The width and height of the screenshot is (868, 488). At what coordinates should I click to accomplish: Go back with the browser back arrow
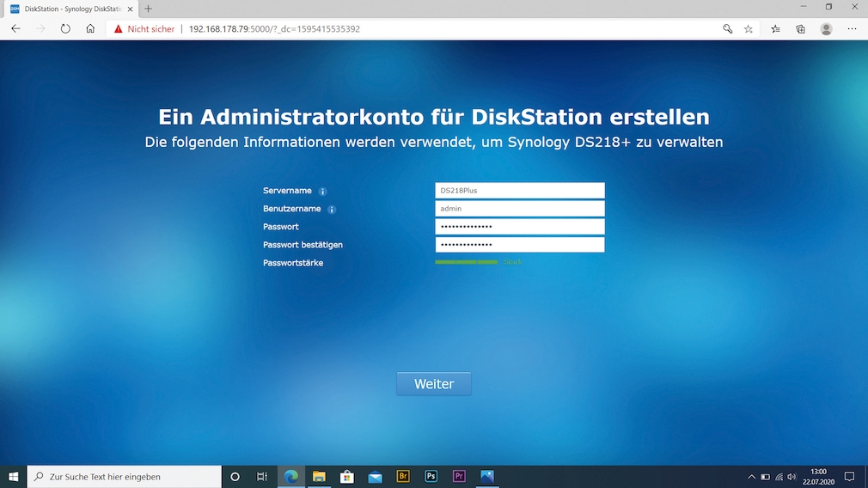coord(15,28)
